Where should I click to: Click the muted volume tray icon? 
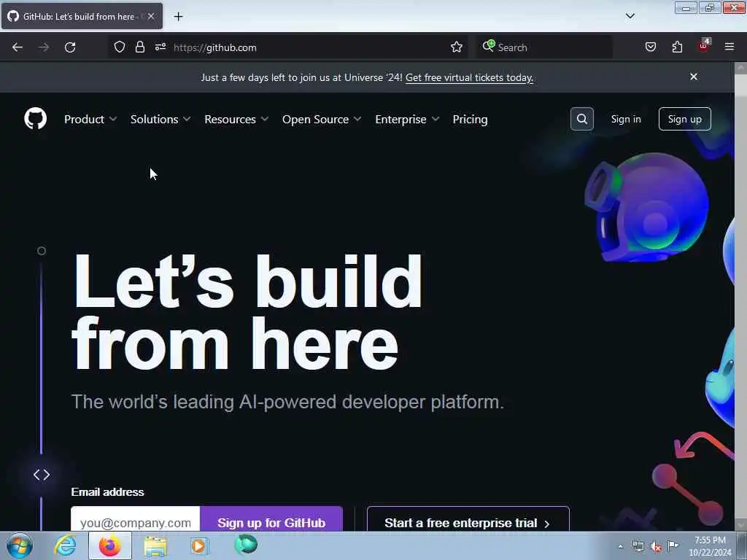click(x=656, y=547)
